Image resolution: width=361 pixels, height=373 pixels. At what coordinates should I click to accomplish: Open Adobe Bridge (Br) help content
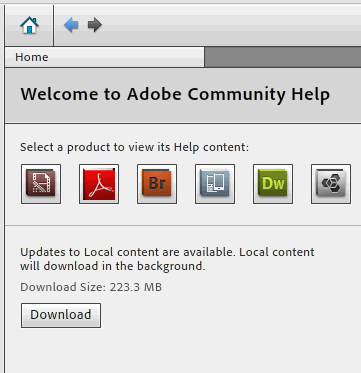point(157,184)
